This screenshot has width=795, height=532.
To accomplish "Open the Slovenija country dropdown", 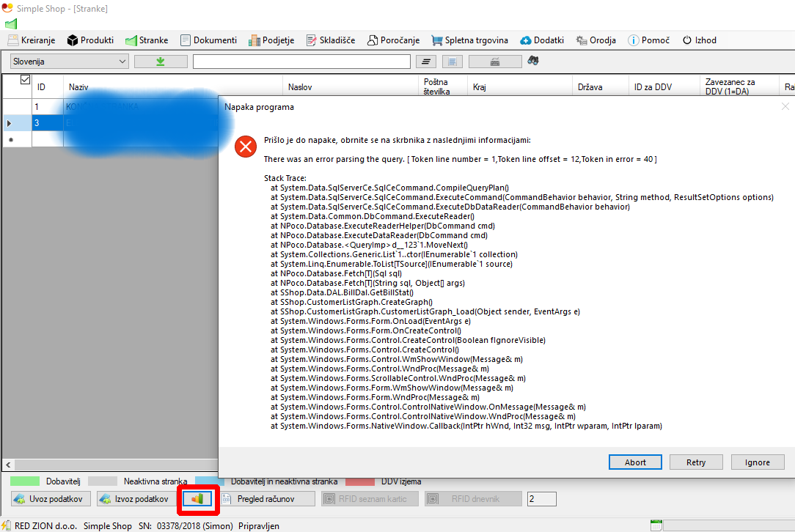I will coord(70,62).
